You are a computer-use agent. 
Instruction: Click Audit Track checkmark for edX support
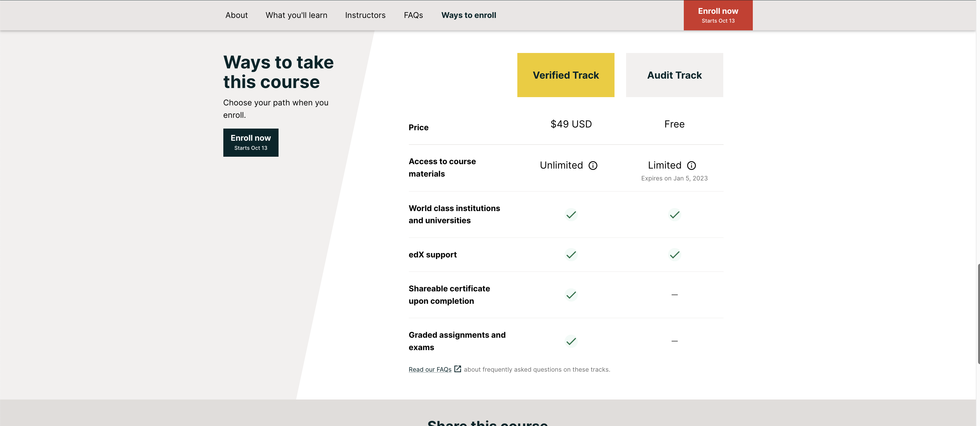click(674, 254)
